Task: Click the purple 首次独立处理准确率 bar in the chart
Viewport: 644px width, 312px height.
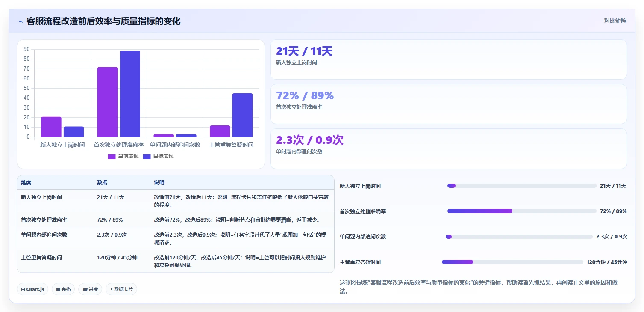Action: click(107, 102)
